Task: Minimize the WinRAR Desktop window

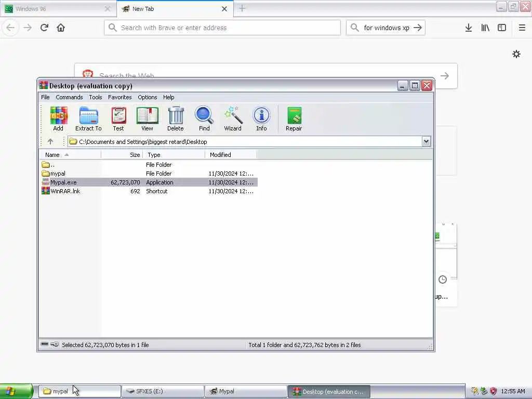Action: point(403,86)
